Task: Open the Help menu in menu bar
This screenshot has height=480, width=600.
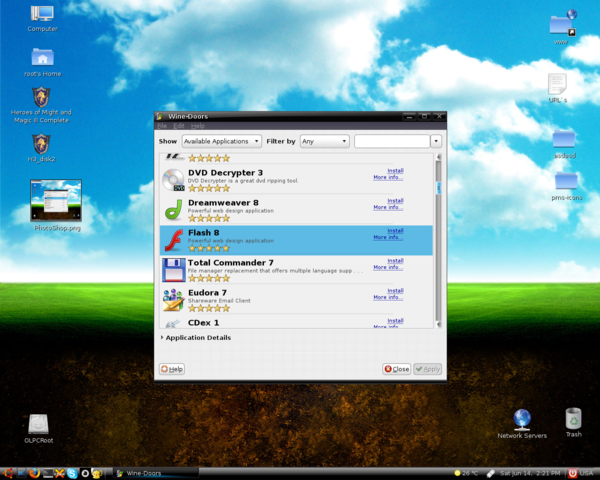Action: (198, 126)
